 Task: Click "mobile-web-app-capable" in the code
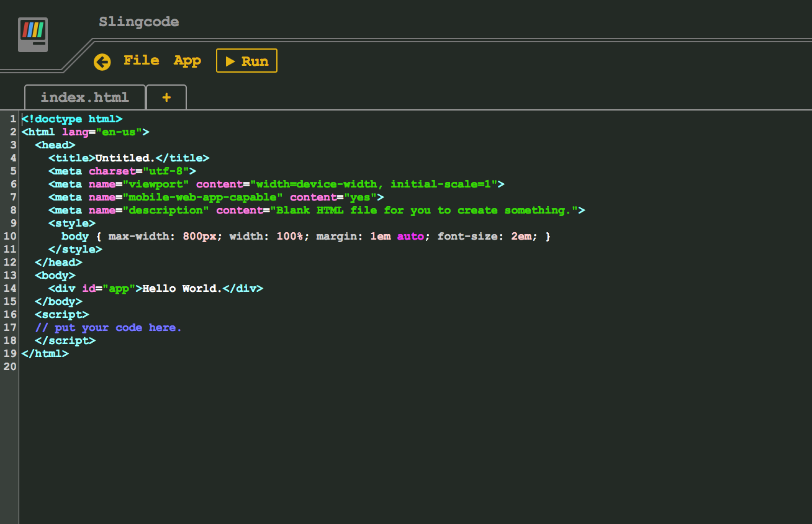(202, 197)
